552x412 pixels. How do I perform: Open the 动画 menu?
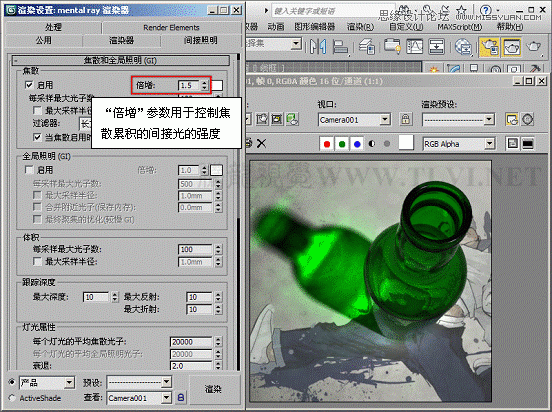[276, 27]
